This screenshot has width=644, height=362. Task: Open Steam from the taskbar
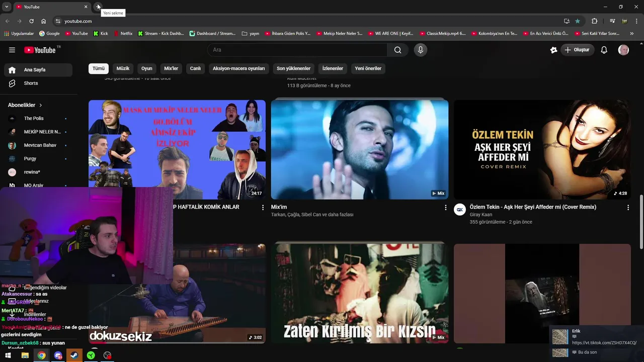click(x=74, y=355)
